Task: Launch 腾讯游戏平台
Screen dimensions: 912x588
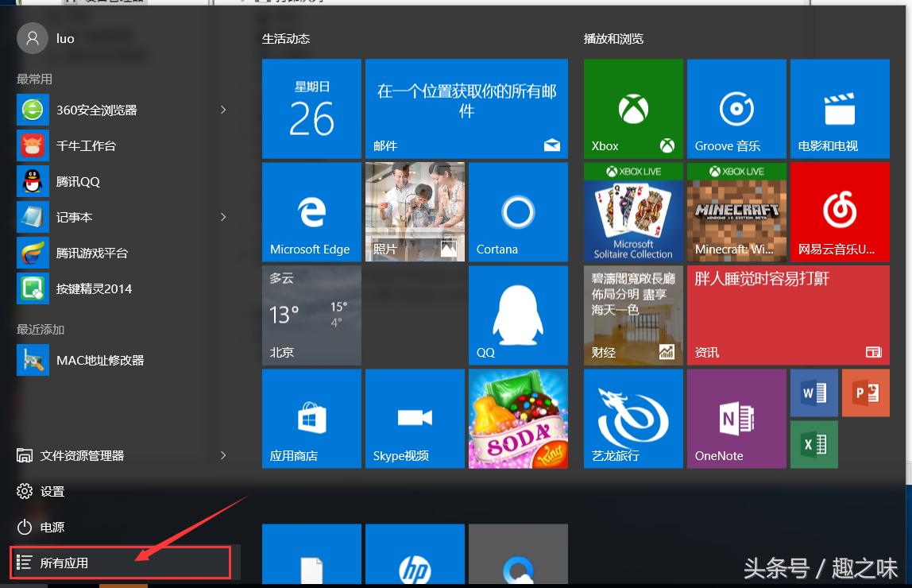Action: 122,253
